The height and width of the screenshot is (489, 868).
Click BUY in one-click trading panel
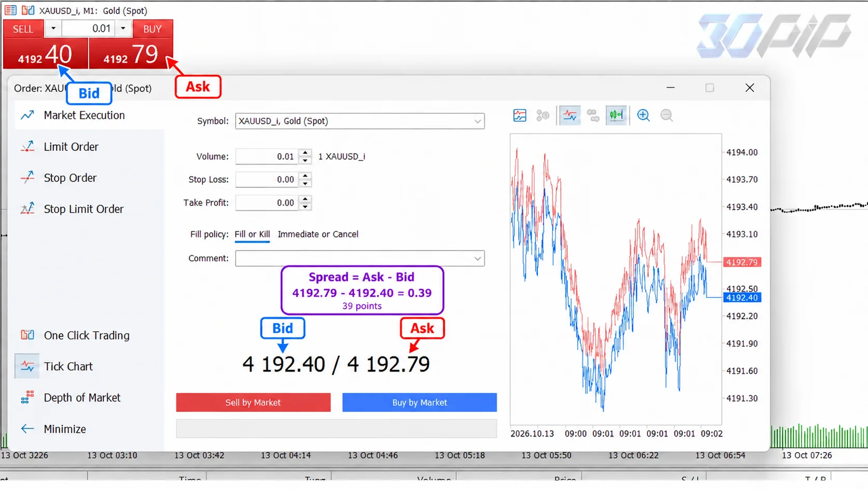[x=152, y=29]
